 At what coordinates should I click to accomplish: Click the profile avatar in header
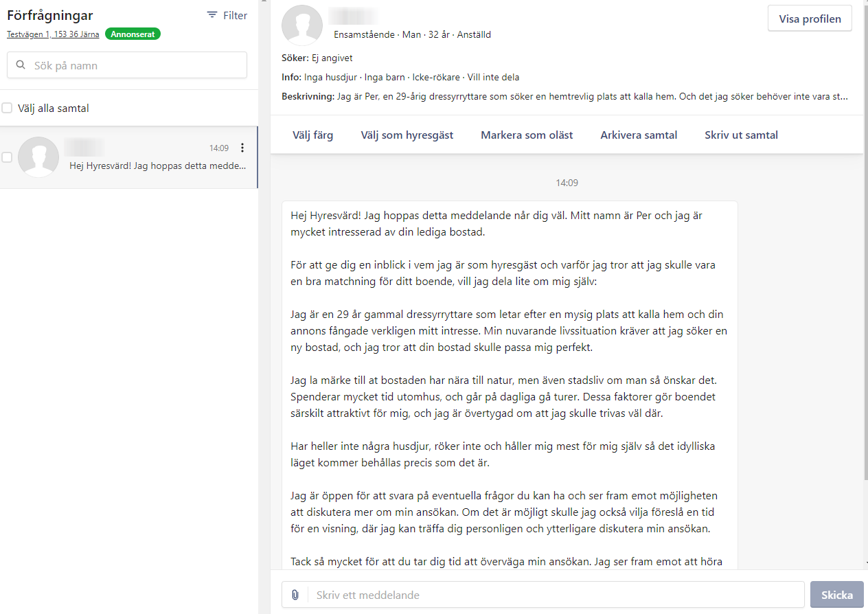(302, 25)
